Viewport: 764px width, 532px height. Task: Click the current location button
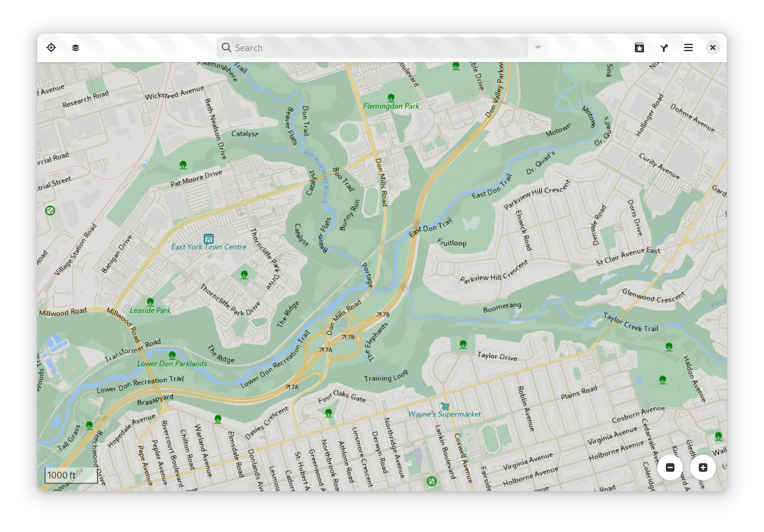point(51,47)
